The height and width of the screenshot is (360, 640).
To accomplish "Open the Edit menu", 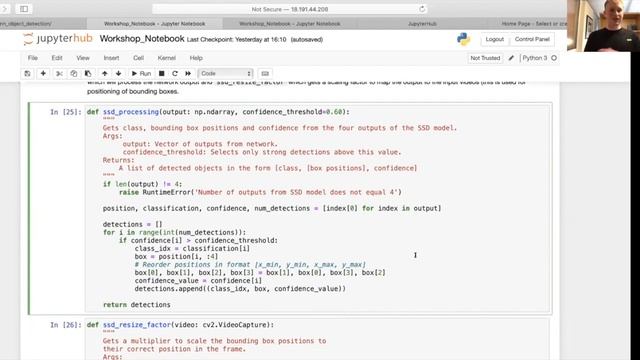I will point(57,58).
